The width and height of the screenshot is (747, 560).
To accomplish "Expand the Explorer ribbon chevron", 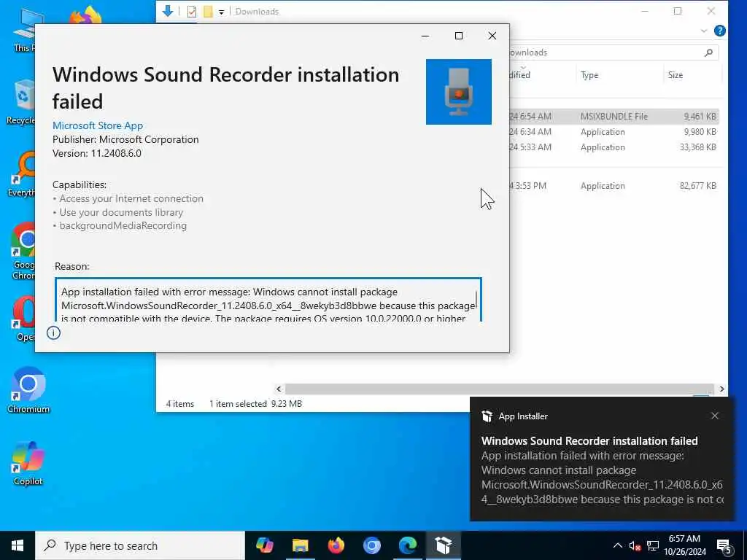I will coord(704,31).
